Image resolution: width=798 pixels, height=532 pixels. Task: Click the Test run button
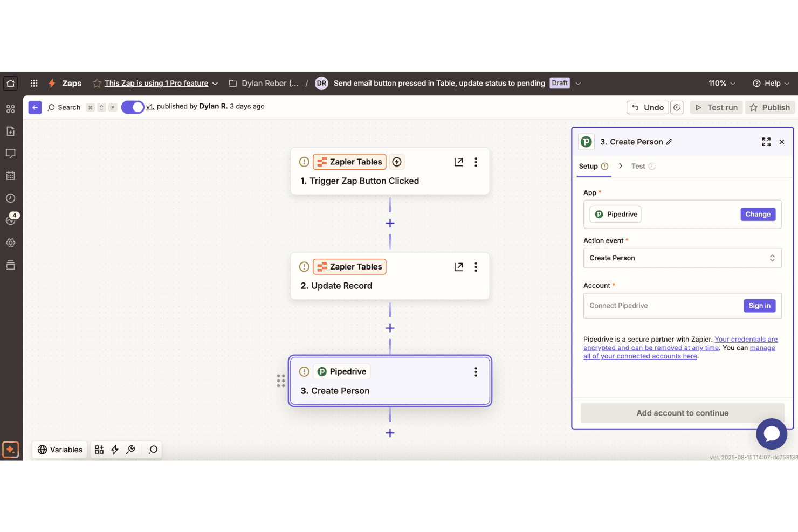point(716,107)
